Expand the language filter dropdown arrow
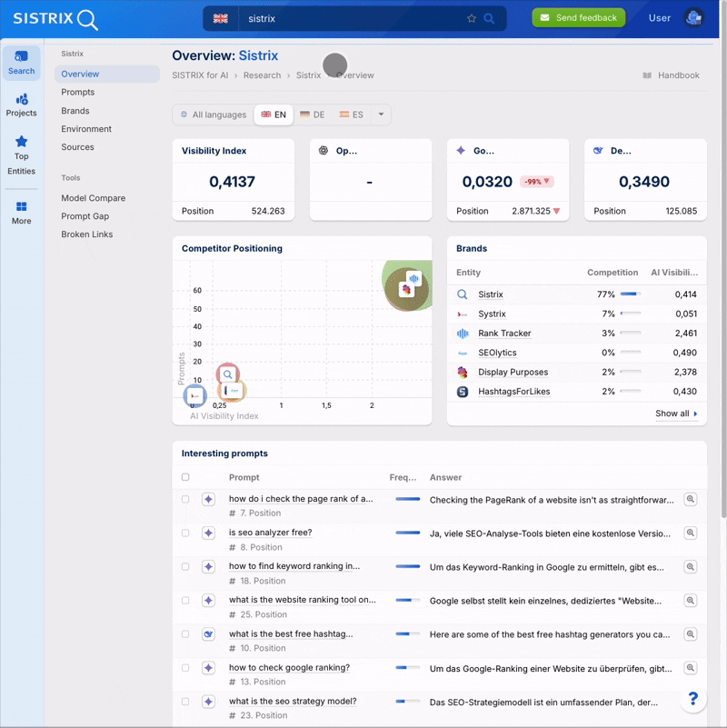Viewport: 727px width, 728px height. [x=381, y=115]
